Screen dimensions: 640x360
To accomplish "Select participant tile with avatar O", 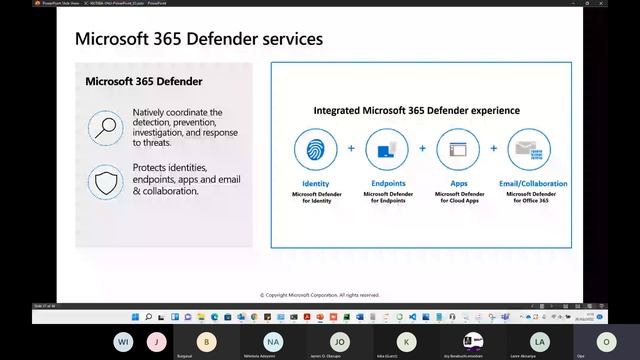I will click(607, 342).
